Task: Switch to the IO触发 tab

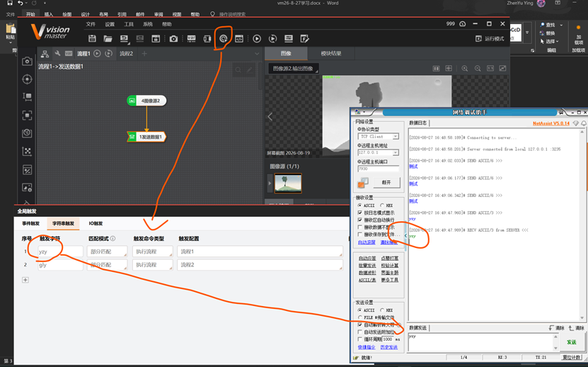Action: point(96,223)
